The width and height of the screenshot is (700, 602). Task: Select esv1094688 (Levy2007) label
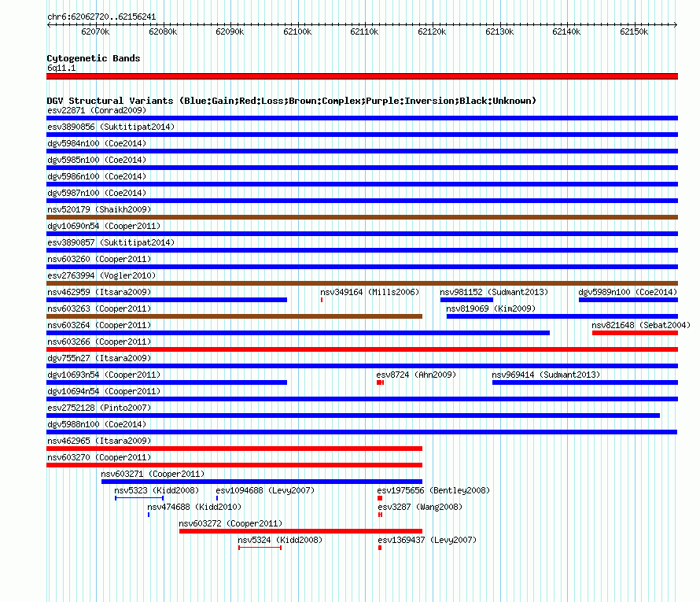coord(265,490)
